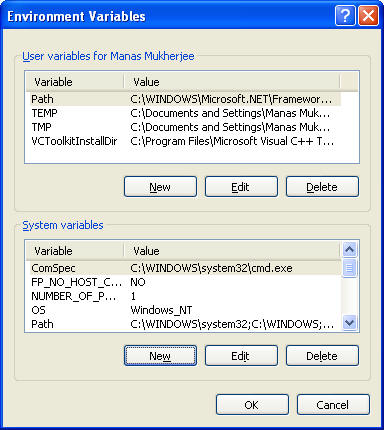The width and height of the screenshot is (384, 430).
Task: Click the system variables scrollbar thumb
Action: coord(349,268)
